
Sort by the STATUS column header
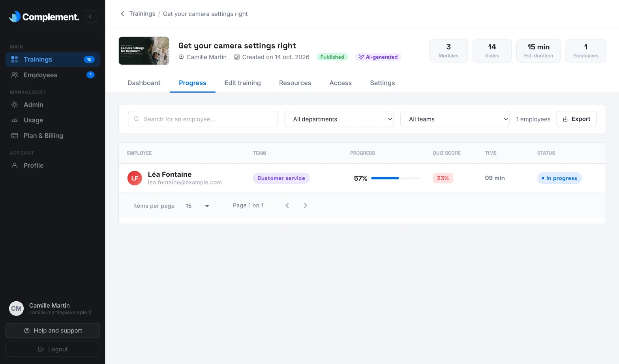point(546,153)
